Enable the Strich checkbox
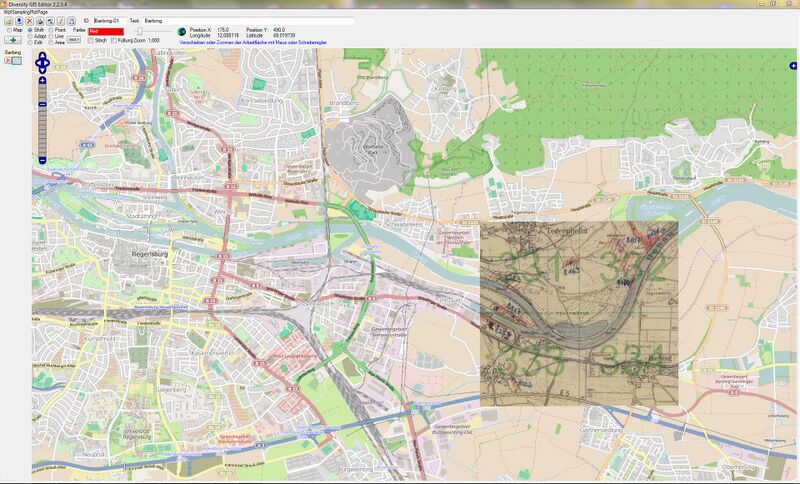The height and width of the screenshot is (484, 800). pyautogui.click(x=90, y=40)
